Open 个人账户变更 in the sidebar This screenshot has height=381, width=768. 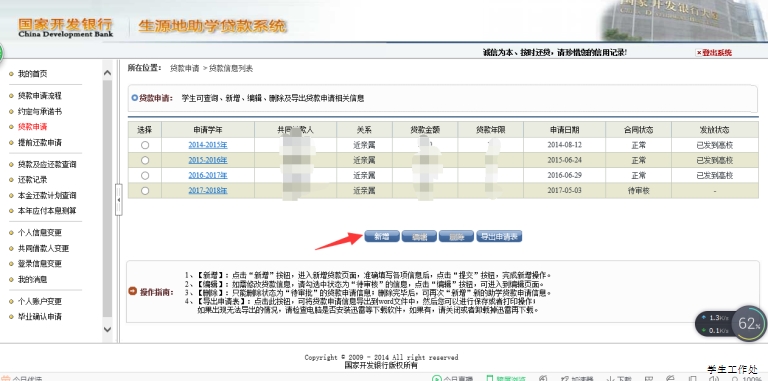click(40, 301)
